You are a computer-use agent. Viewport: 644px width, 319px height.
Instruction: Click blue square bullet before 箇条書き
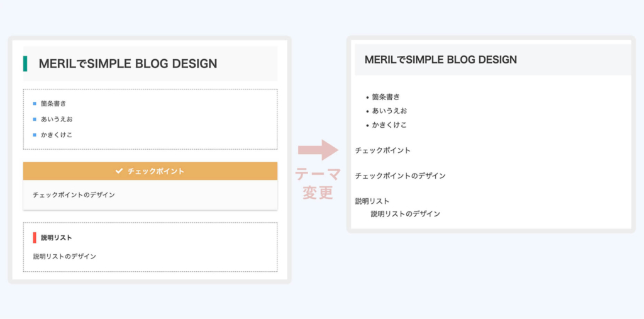(35, 104)
